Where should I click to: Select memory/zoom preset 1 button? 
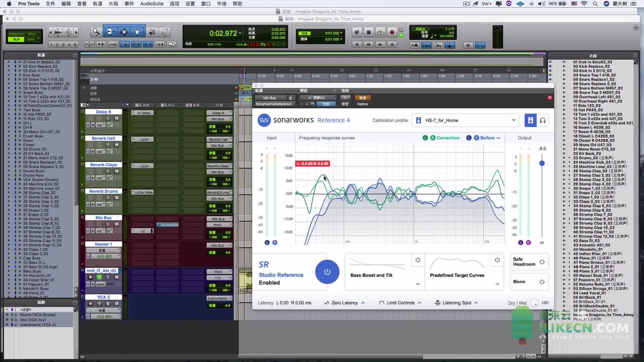coord(51,44)
